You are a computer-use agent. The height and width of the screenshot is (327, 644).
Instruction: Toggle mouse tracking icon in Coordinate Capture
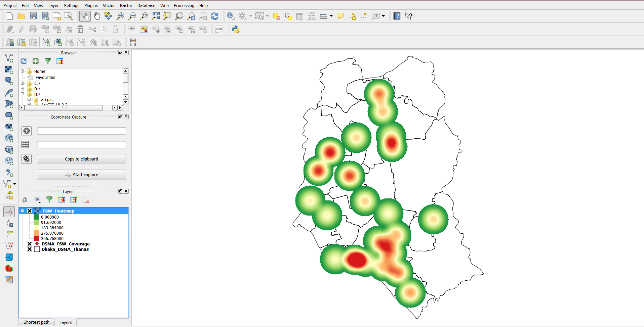point(27,159)
